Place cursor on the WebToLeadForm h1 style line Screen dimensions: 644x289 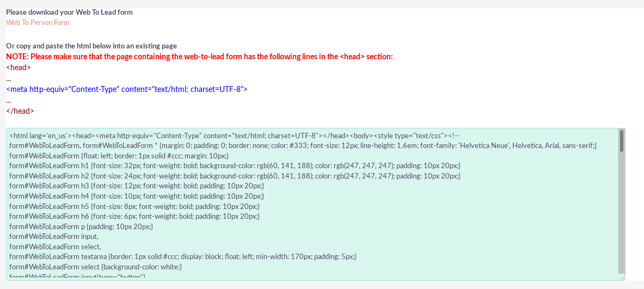point(235,166)
